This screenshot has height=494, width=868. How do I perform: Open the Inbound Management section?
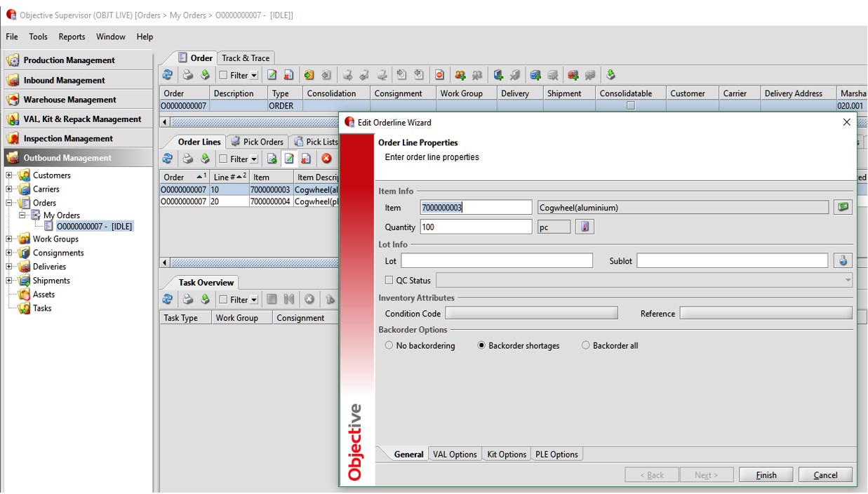coord(78,80)
